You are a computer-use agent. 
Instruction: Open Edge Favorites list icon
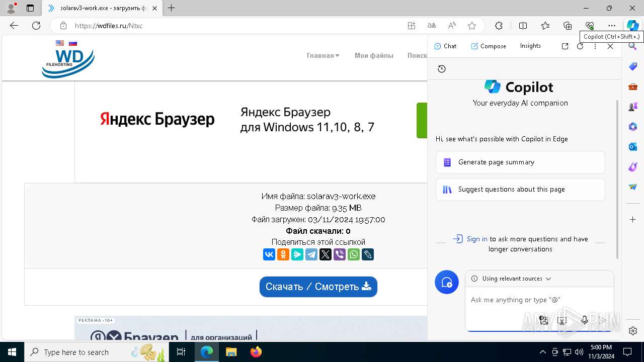click(545, 26)
